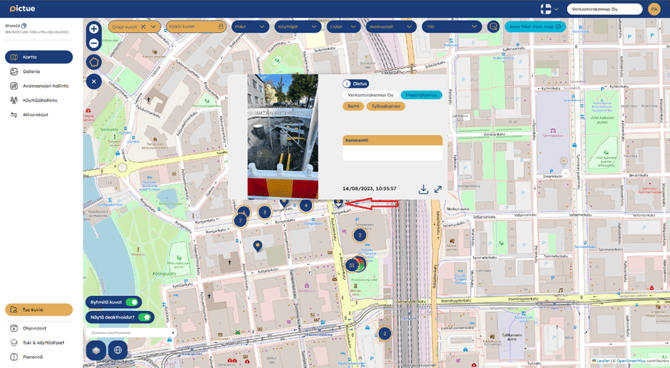
Task: Open the Käyttäjät dropdown filter
Action: pyautogui.click(x=297, y=26)
